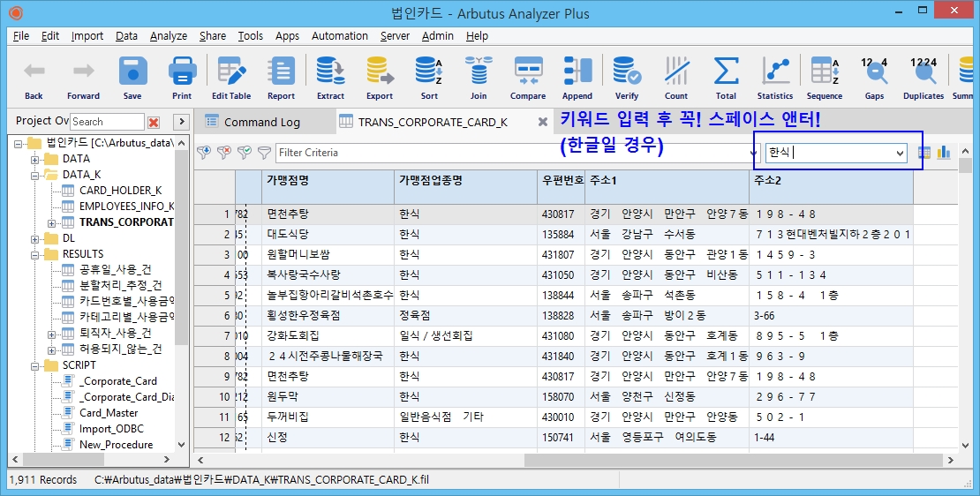Open the _Corporate_Card script

click(118, 381)
